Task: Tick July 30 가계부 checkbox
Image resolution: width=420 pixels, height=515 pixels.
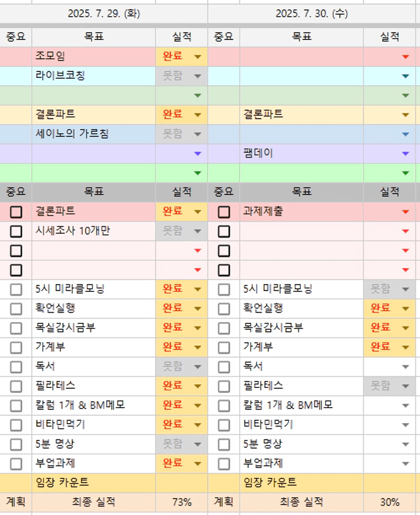Action: point(224,347)
